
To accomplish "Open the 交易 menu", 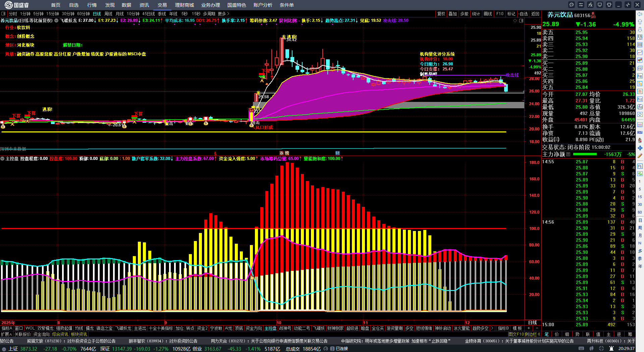I will point(162,5).
